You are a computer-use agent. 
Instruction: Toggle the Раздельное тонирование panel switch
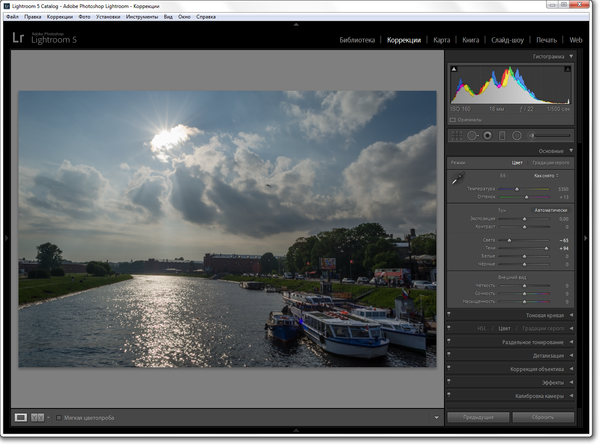(449, 342)
